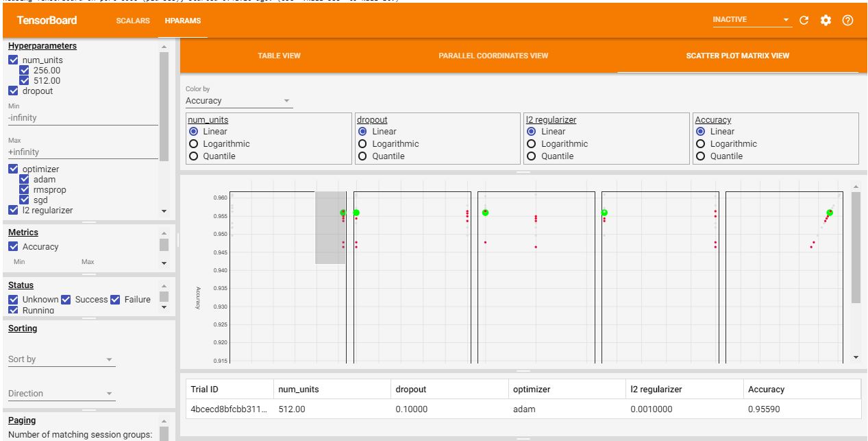
Task: Open the help question mark icon
Action: pos(847,21)
